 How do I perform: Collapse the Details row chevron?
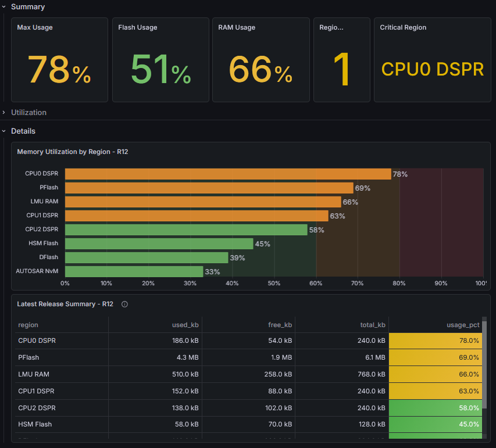4,131
